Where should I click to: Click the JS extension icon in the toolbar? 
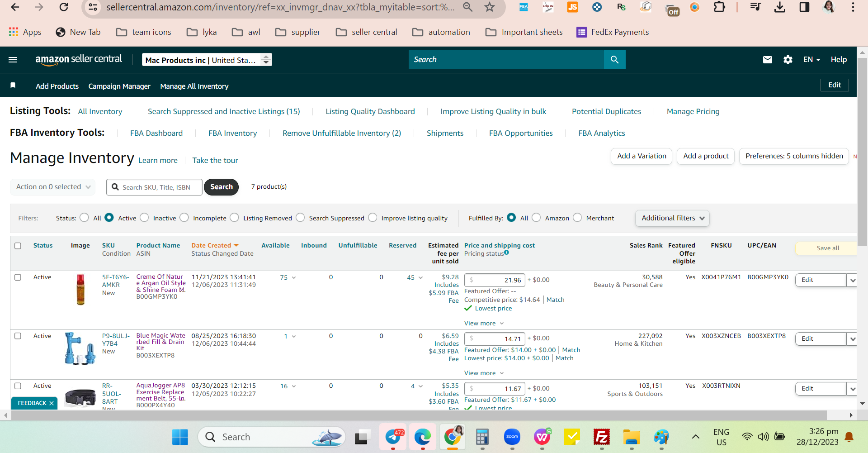(x=572, y=7)
